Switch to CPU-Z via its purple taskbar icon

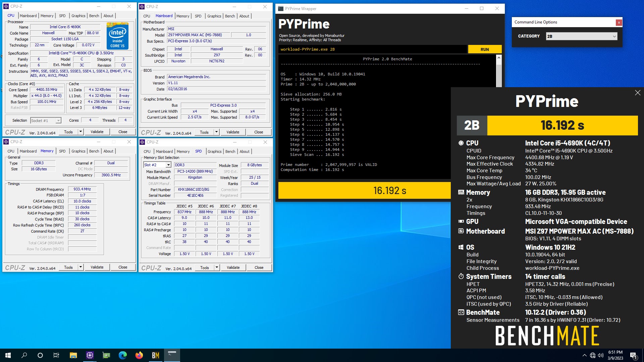pos(90,355)
